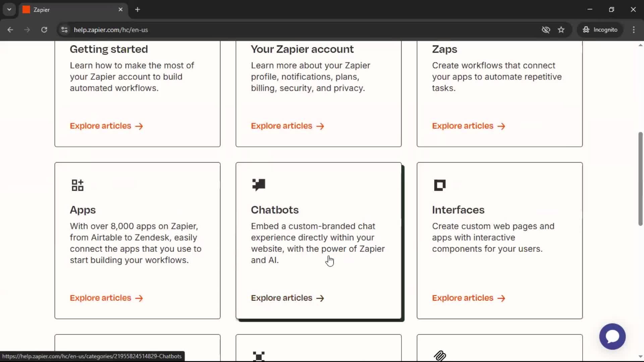Viewport: 644px width, 362px height.
Task: Click the paperclip icon on bottom card
Action: click(x=440, y=356)
